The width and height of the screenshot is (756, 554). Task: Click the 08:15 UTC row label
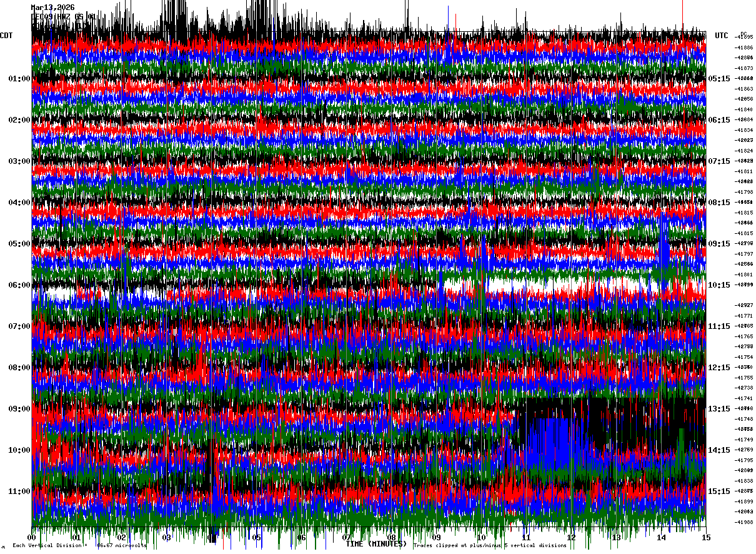(719, 203)
